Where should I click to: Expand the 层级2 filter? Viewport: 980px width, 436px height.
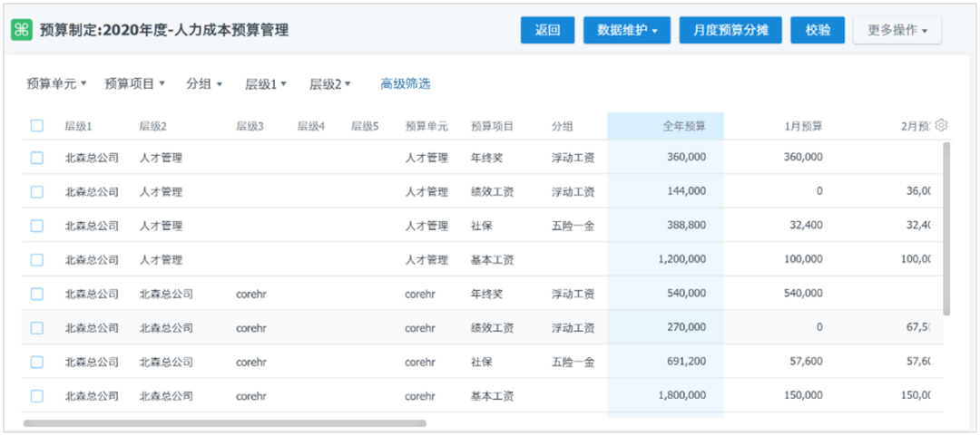(x=330, y=83)
